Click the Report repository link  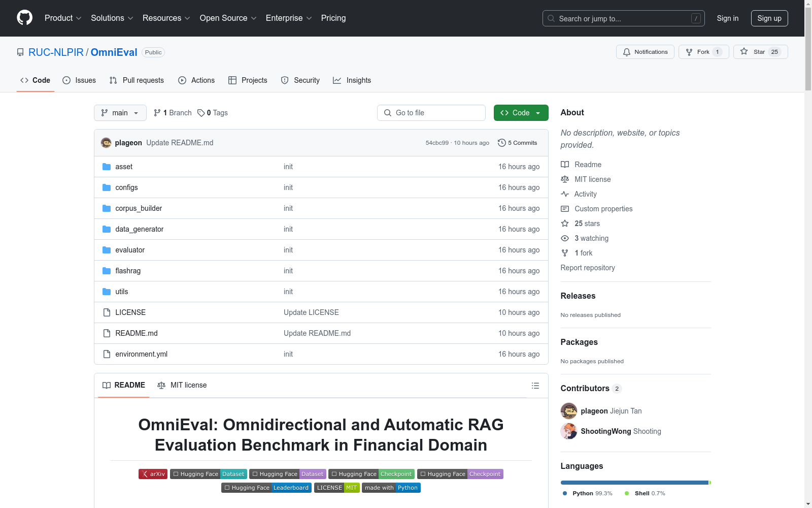[x=588, y=268]
